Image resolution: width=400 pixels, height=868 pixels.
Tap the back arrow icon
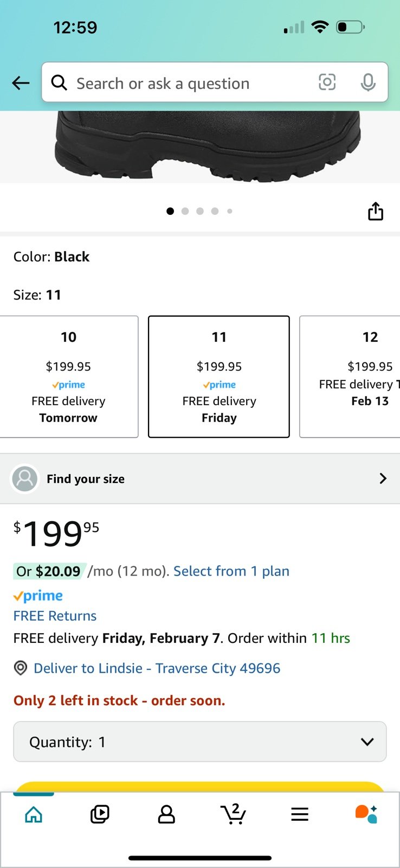pos(21,83)
